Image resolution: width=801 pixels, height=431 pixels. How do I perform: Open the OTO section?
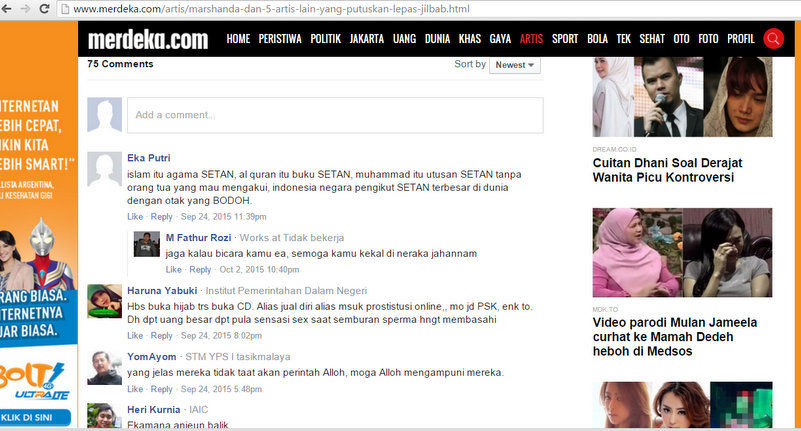(x=681, y=39)
